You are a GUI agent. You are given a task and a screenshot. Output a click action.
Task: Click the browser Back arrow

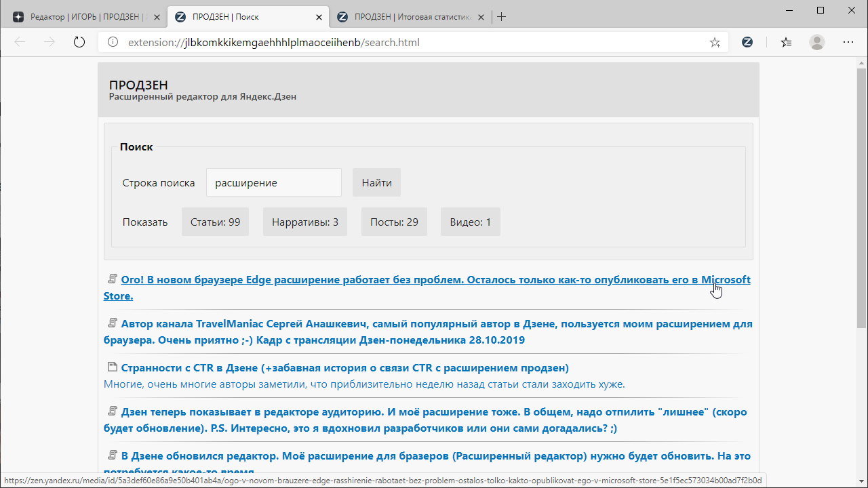point(20,42)
